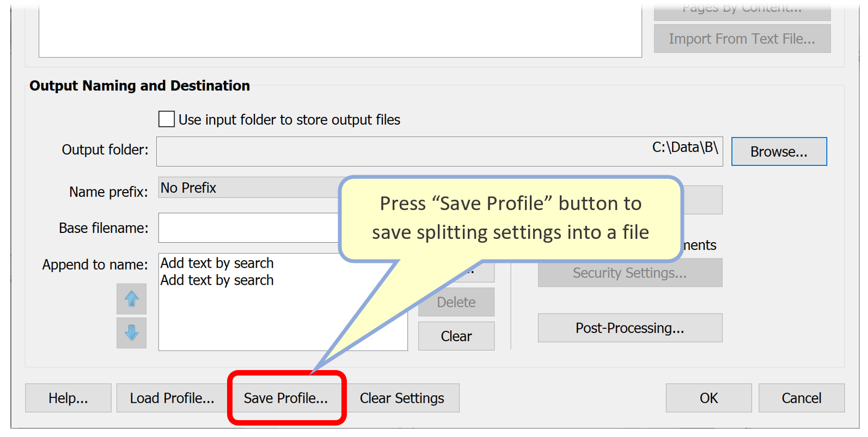Click the 'Clear Settings' button
This screenshot has width=868, height=437.
pos(402,398)
